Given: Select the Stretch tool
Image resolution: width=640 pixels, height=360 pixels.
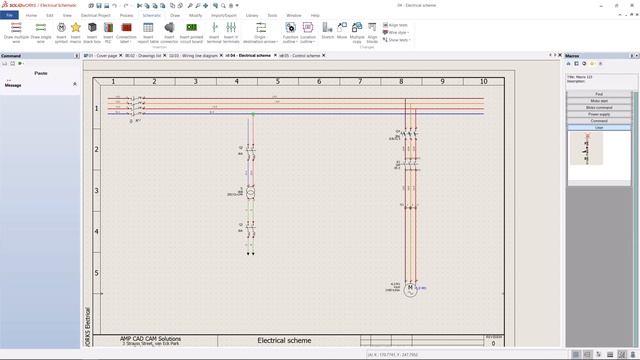Looking at the screenshot, I should pos(328,31).
